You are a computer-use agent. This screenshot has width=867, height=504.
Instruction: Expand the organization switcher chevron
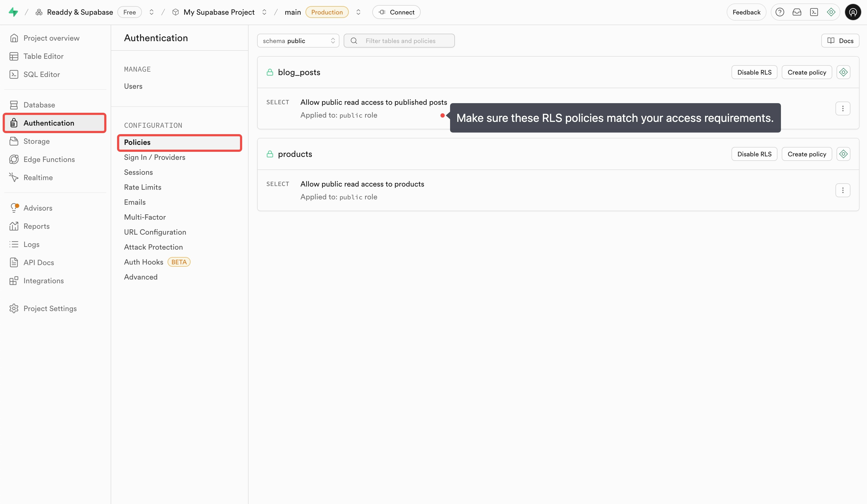151,12
